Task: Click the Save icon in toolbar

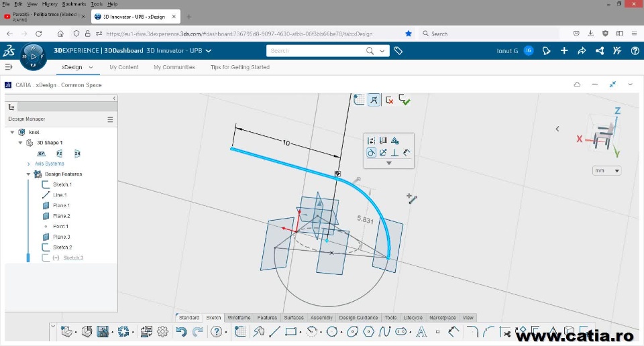Action: coord(102,332)
